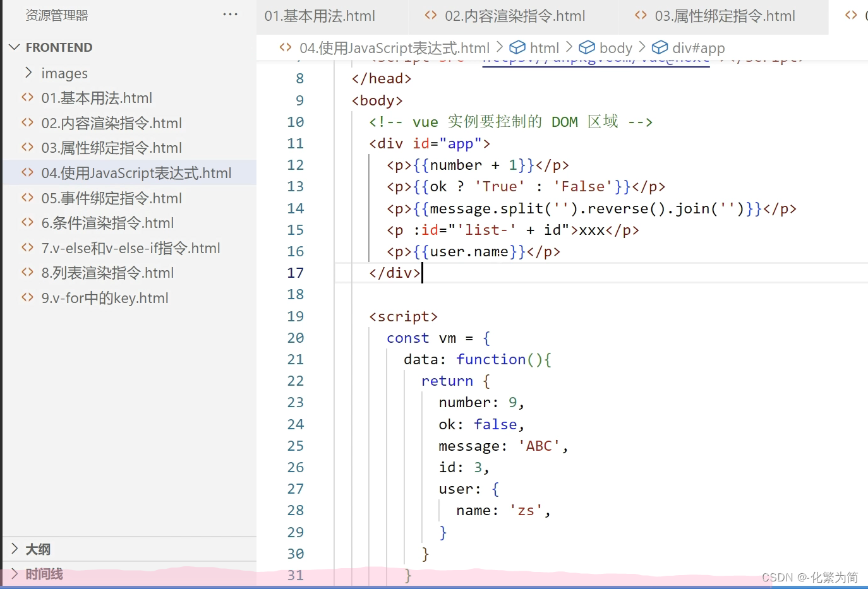Open file 02.内容渲染指令.html in explorer
The height and width of the screenshot is (589, 868).
tap(111, 123)
